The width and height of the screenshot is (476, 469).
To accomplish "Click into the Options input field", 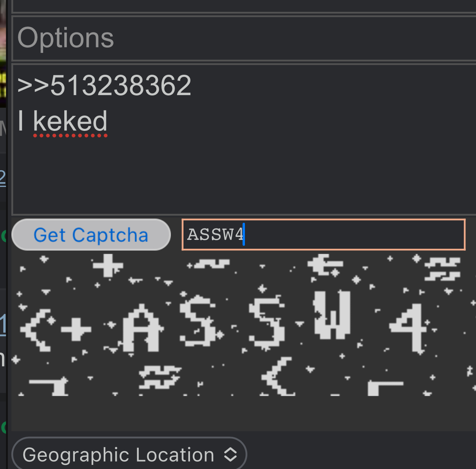I will [244, 38].
